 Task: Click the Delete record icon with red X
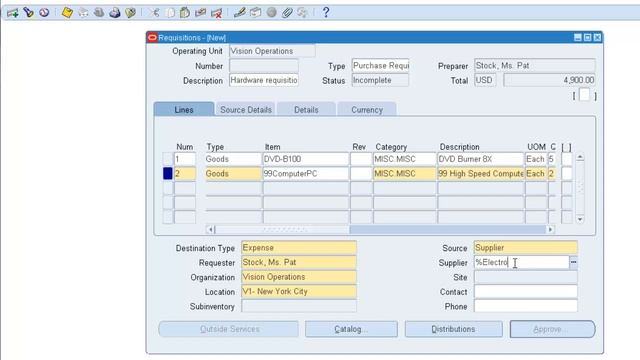point(216,13)
